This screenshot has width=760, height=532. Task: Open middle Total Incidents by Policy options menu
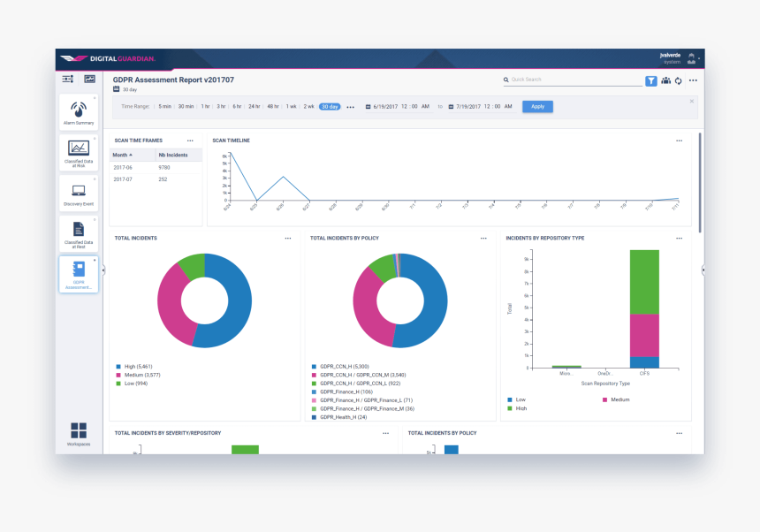483,239
